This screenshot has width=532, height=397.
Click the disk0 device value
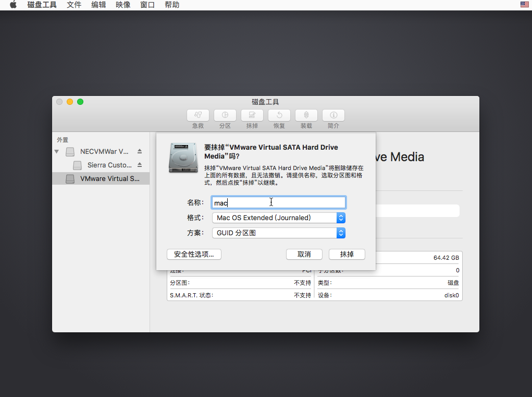[452, 295]
